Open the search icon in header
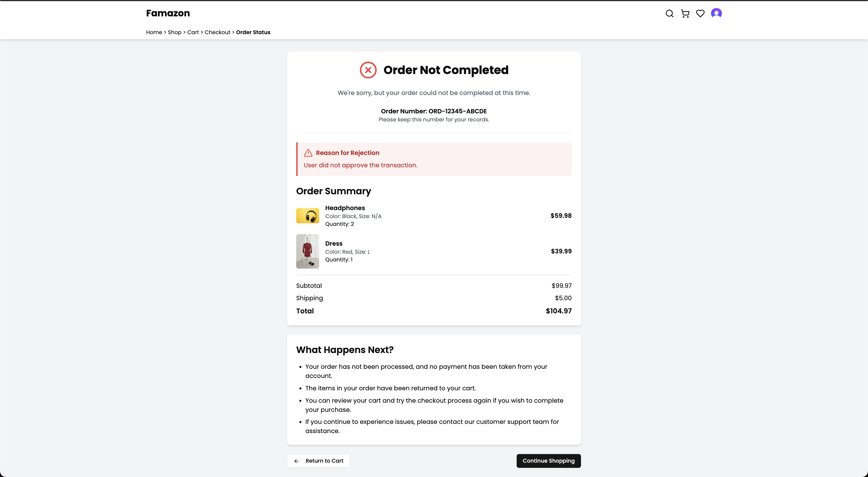This screenshot has width=868, height=477. point(670,13)
